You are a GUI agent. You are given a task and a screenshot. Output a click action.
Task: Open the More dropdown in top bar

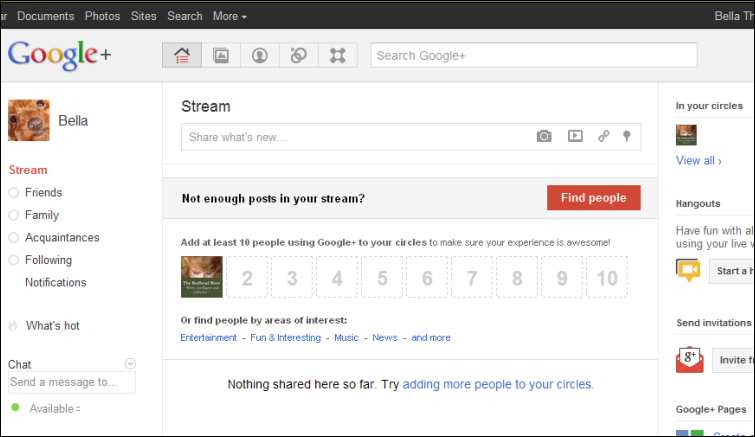(230, 16)
